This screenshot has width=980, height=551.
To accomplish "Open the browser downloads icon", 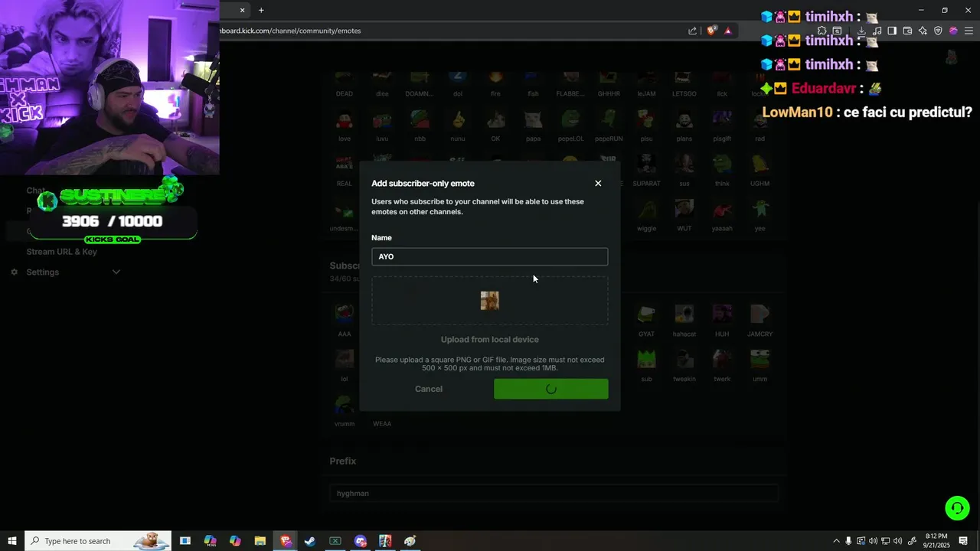I will pyautogui.click(x=861, y=31).
